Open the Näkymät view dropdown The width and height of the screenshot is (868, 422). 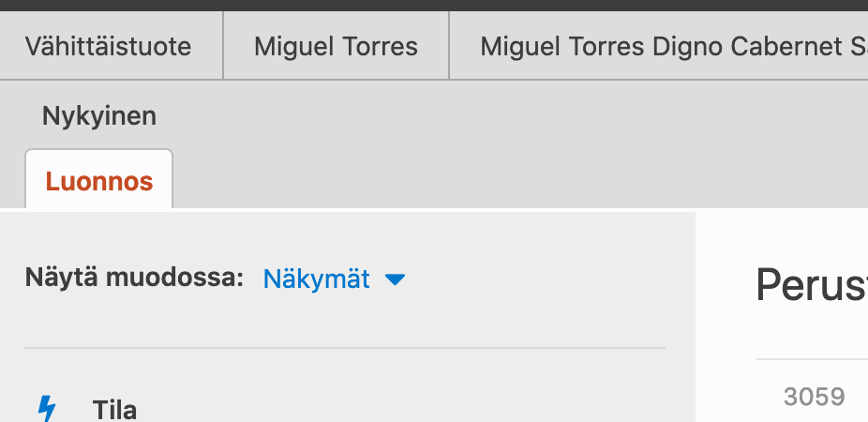click(317, 279)
